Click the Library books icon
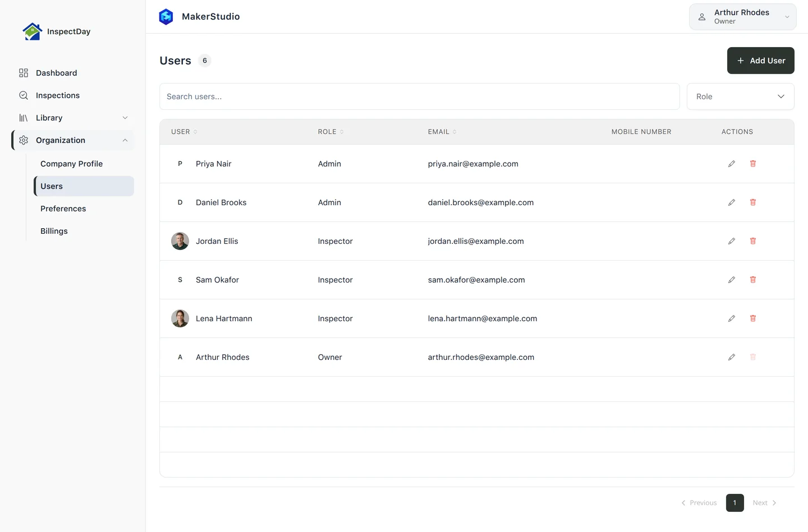This screenshot has width=808, height=532. point(24,118)
